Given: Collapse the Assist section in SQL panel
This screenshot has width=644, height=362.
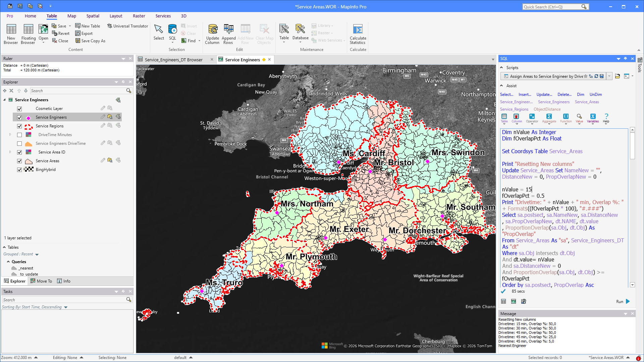Looking at the screenshot, I should [x=502, y=86].
